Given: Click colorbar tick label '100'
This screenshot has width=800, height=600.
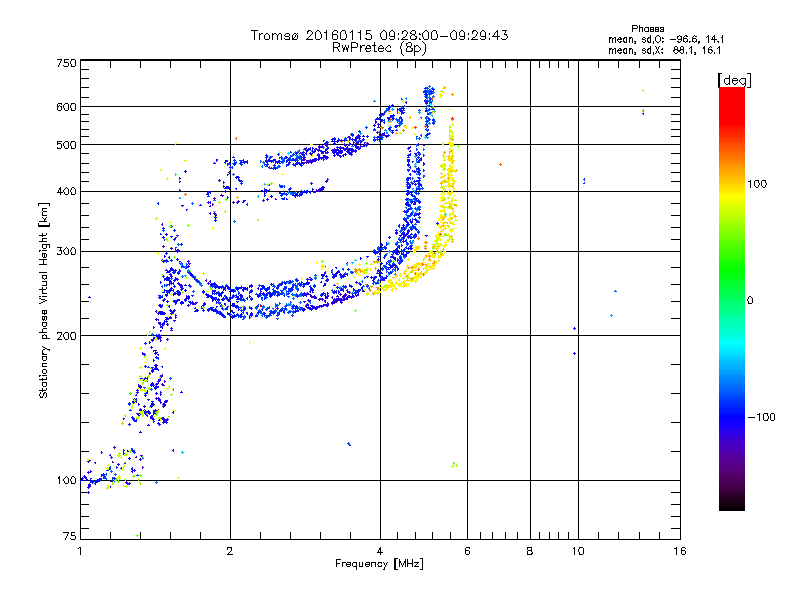Looking at the screenshot, I should pyautogui.click(x=757, y=184).
